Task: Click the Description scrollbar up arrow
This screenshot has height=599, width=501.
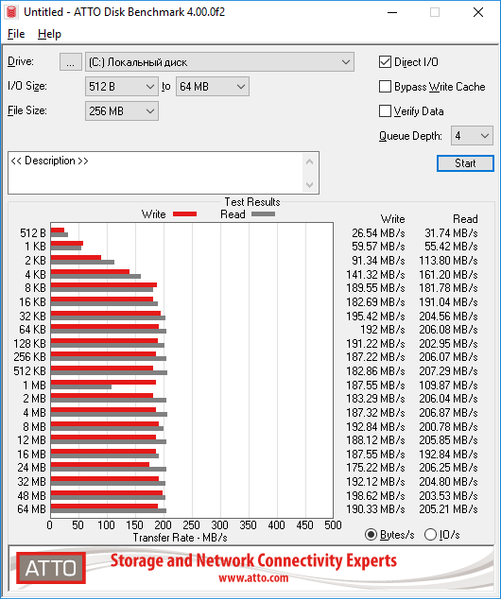Action: pos(310,162)
